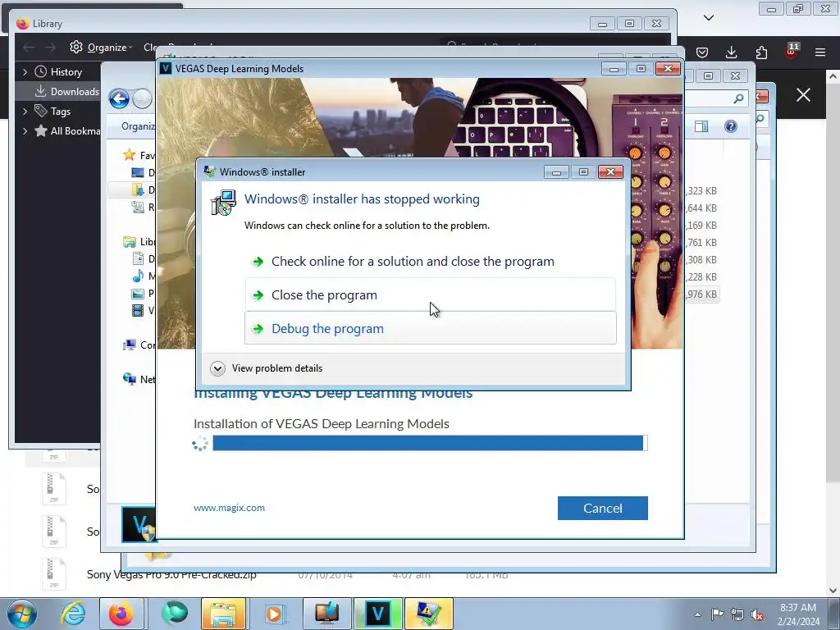Select Videos library icon in Explorer
The height and width of the screenshot is (630, 840).
[138, 310]
